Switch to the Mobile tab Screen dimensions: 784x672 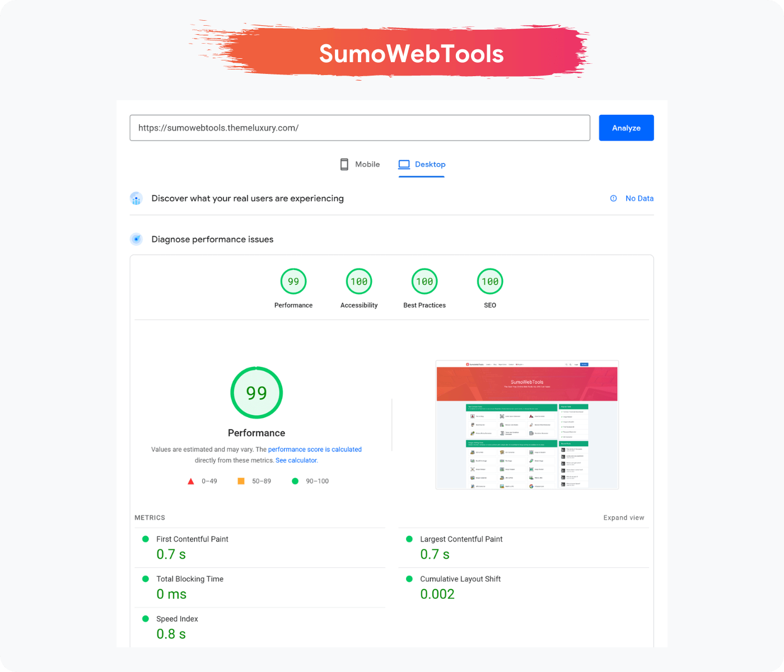pyautogui.click(x=360, y=165)
